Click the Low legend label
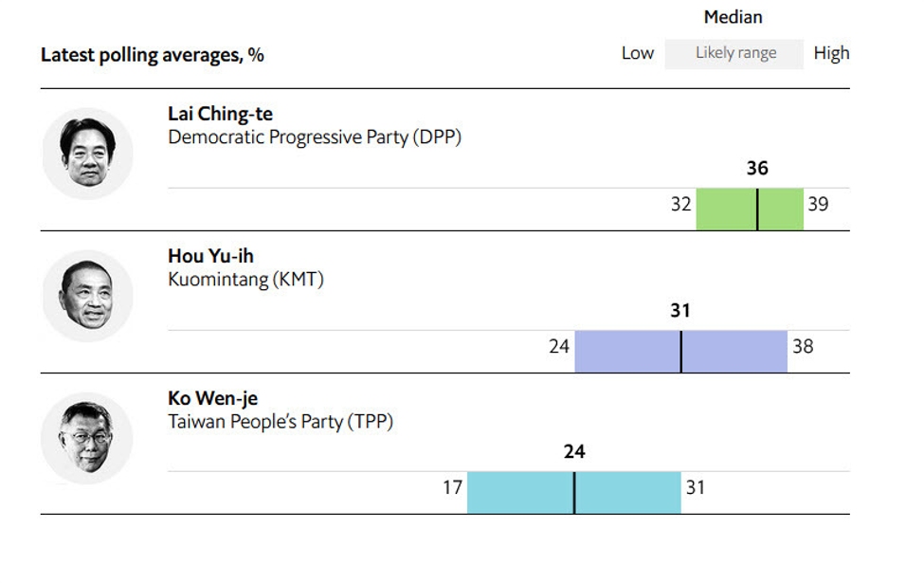 tap(638, 53)
